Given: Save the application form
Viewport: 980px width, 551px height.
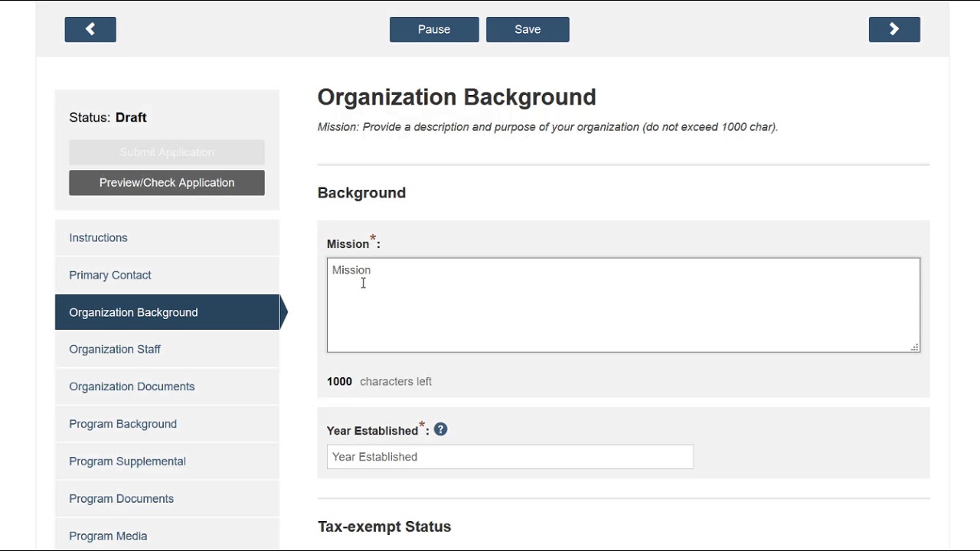Looking at the screenshot, I should click(528, 29).
